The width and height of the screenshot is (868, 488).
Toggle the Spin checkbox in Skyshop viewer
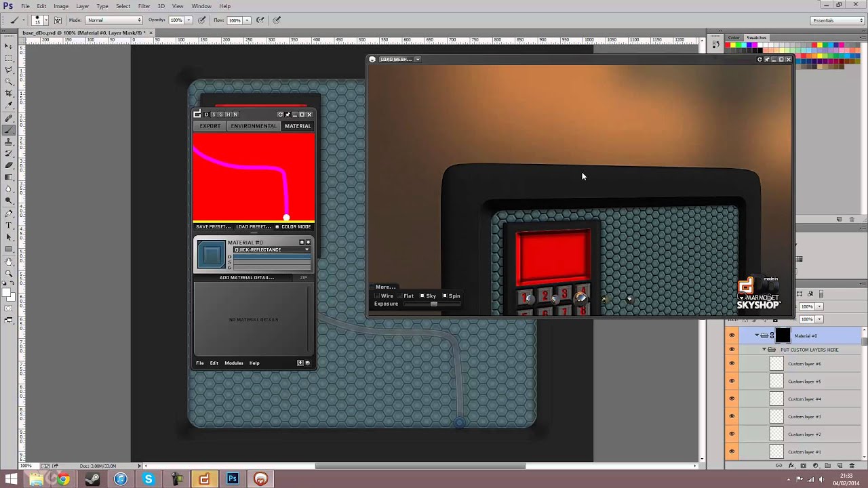445,296
